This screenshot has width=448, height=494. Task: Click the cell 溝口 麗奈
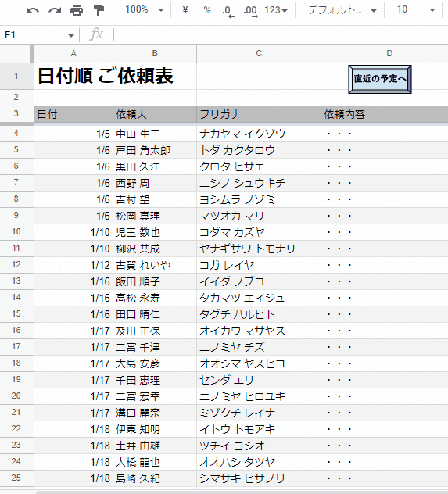click(155, 413)
